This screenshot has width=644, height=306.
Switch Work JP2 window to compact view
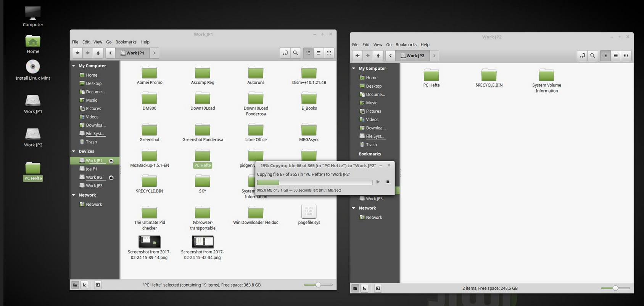coord(626,56)
